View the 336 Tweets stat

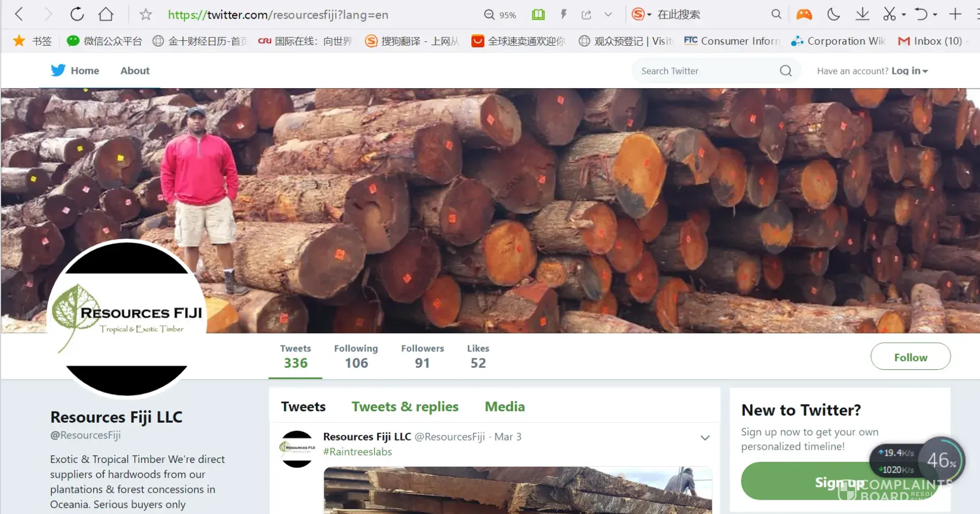click(x=296, y=357)
